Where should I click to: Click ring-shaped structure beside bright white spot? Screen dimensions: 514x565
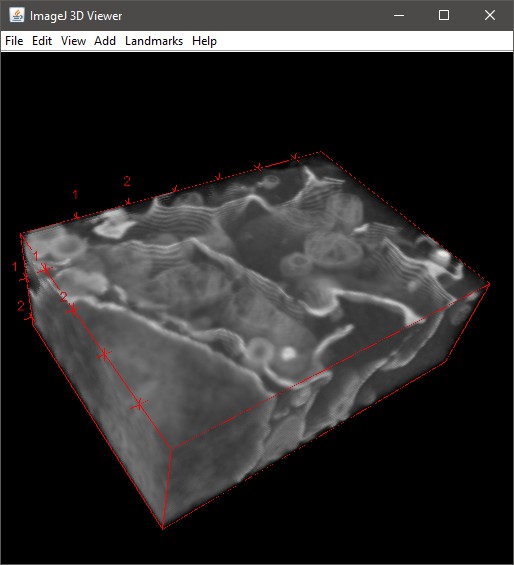[x=260, y=350]
